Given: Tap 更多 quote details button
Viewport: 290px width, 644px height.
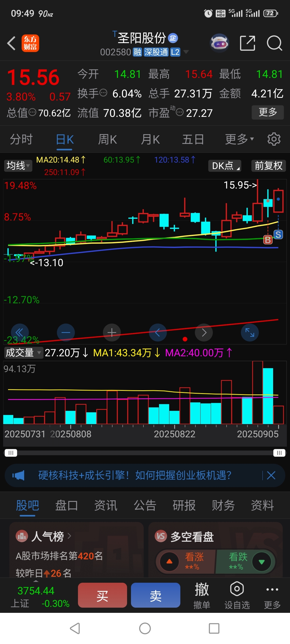Looking at the screenshot, I should coord(268,112).
